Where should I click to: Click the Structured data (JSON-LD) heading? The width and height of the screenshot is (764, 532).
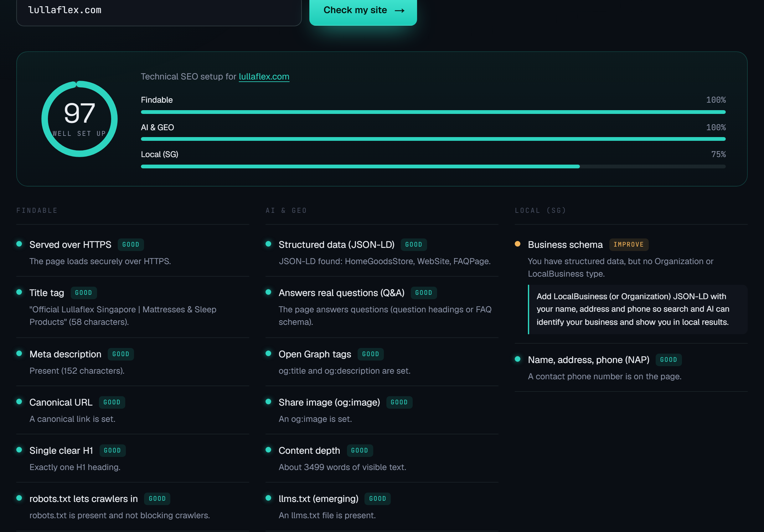(x=336, y=245)
